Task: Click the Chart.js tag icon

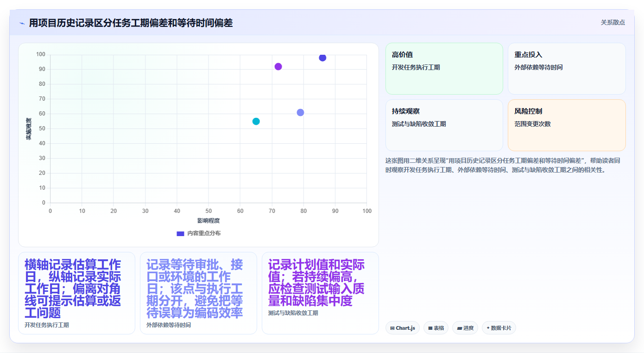Action: (x=392, y=328)
